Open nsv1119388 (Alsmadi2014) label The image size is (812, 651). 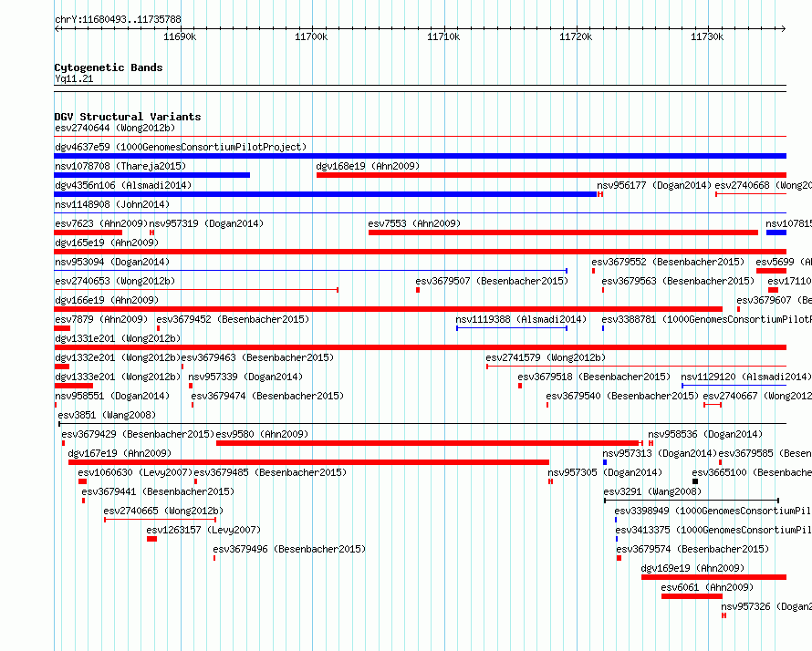point(521,319)
